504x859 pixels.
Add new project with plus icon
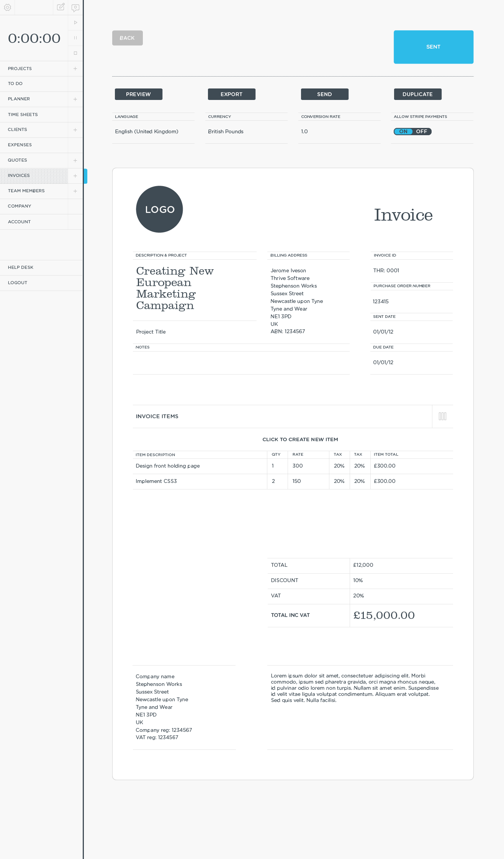pyautogui.click(x=75, y=69)
